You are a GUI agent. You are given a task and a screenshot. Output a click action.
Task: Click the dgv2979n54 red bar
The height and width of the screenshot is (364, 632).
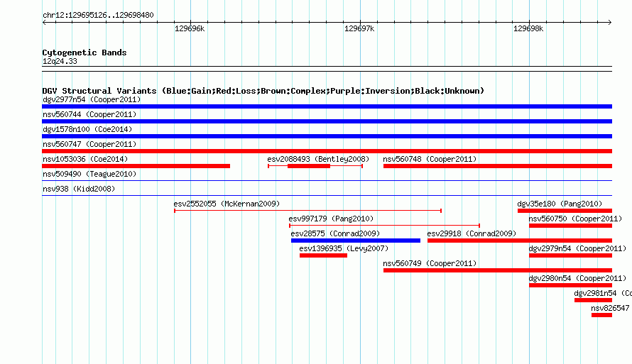click(570, 255)
